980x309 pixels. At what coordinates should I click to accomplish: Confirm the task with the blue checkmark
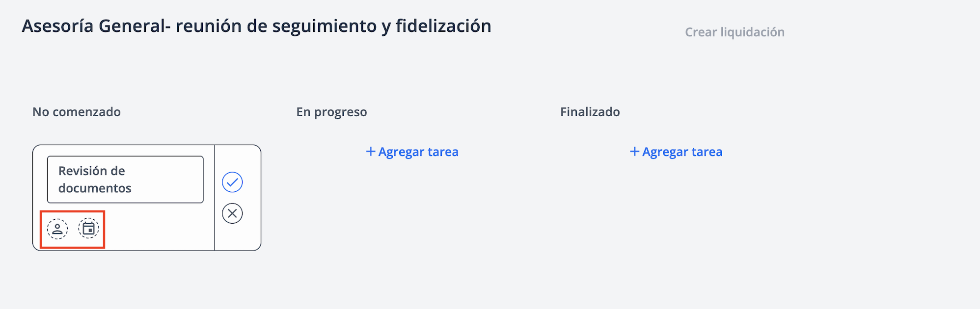232,182
